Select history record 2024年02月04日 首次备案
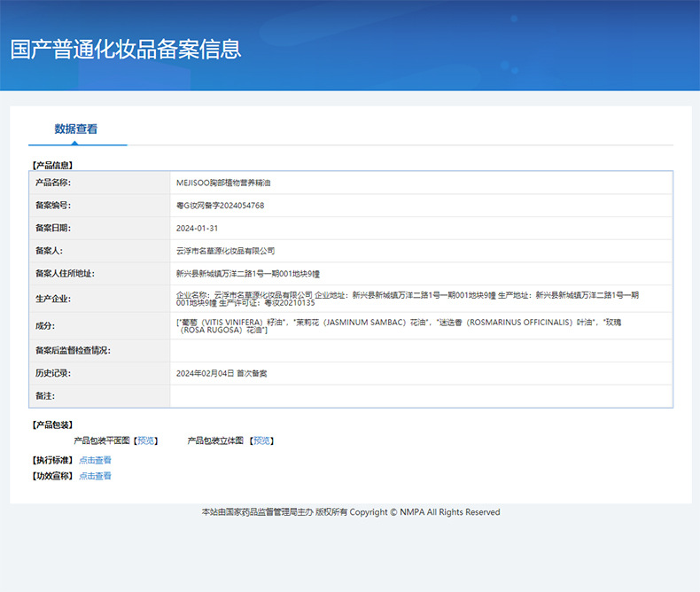The height and width of the screenshot is (592, 700). click(222, 373)
